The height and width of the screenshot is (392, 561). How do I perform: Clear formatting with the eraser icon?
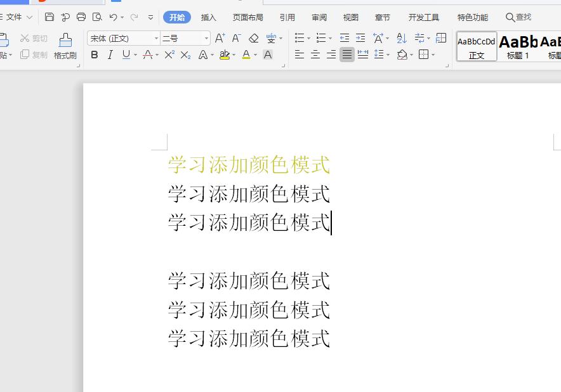tap(253, 38)
